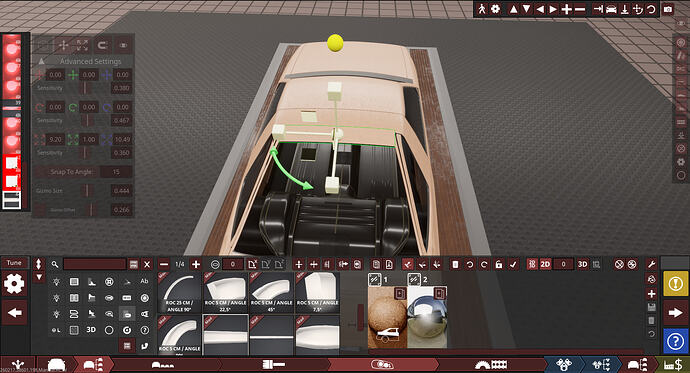Click the undo icon in fixture toolbar

tap(470, 264)
